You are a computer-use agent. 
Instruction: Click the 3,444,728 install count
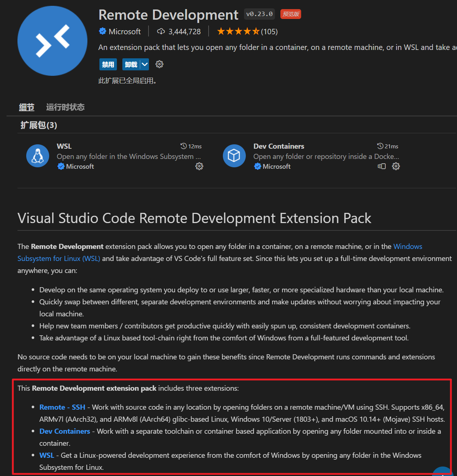[x=185, y=32]
